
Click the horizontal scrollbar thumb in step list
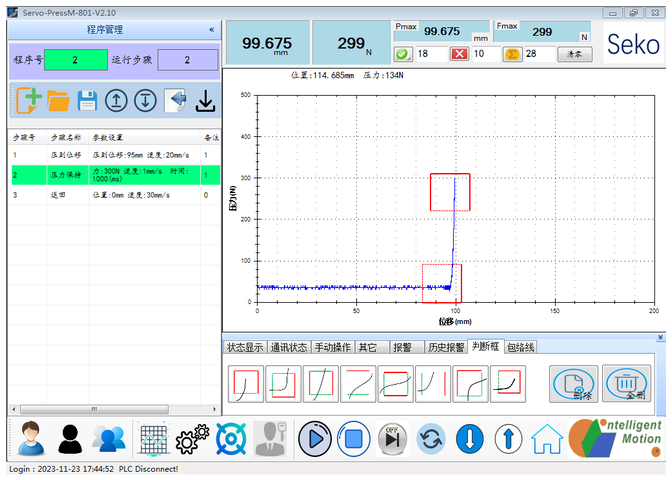[94, 409]
